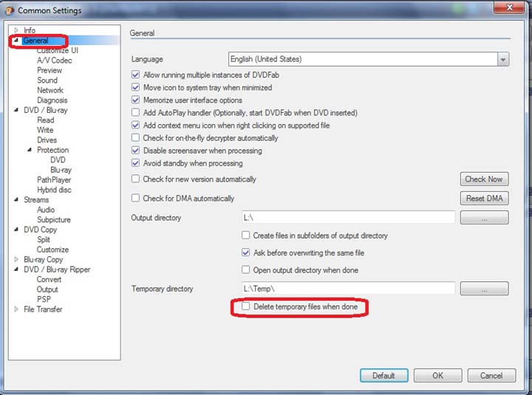The height and width of the screenshot is (395, 532).
Task: Toggle Ask before overwriting the same file
Action: pyautogui.click(x=245, y=253)
